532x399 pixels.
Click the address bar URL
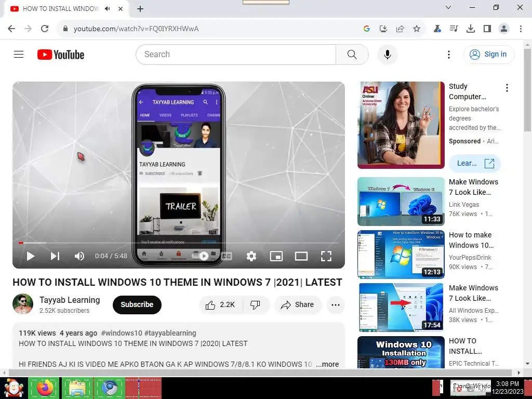click(x=136, y=29)
